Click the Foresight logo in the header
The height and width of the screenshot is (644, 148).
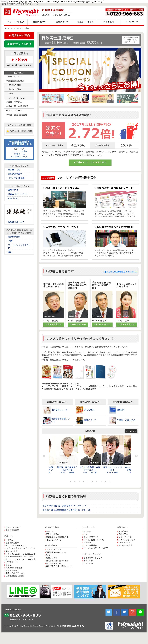[x=22, y=12]
